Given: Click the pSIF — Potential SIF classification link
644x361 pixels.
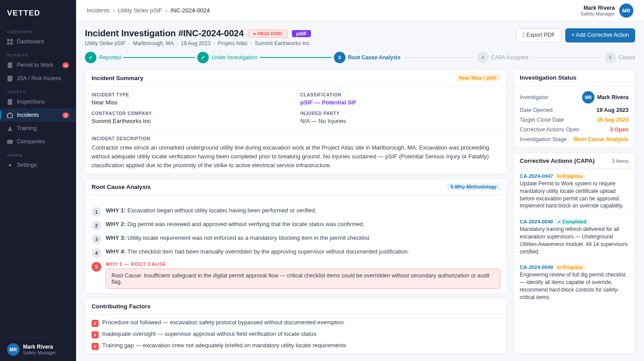Looking at the screenshot, I should [x=328, y=102].
